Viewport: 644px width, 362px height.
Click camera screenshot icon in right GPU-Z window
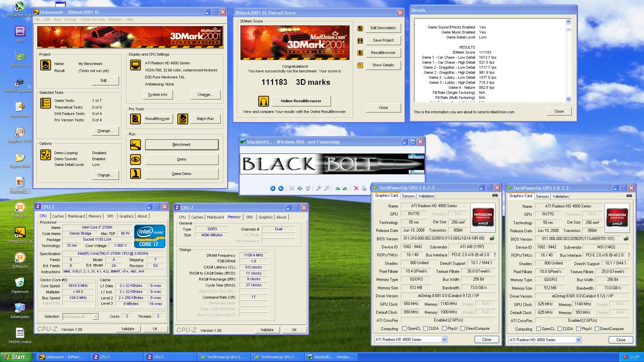(629, 196)
